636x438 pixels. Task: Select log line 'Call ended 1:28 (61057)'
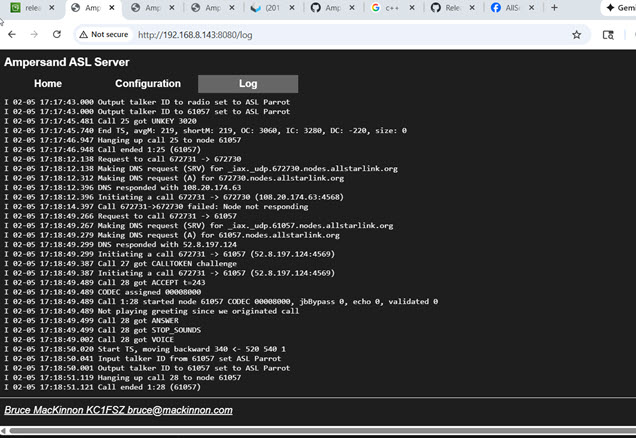[102, 387]
